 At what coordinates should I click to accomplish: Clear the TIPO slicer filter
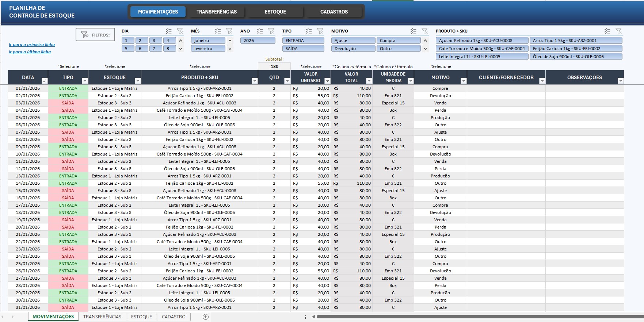click(320, 31)
